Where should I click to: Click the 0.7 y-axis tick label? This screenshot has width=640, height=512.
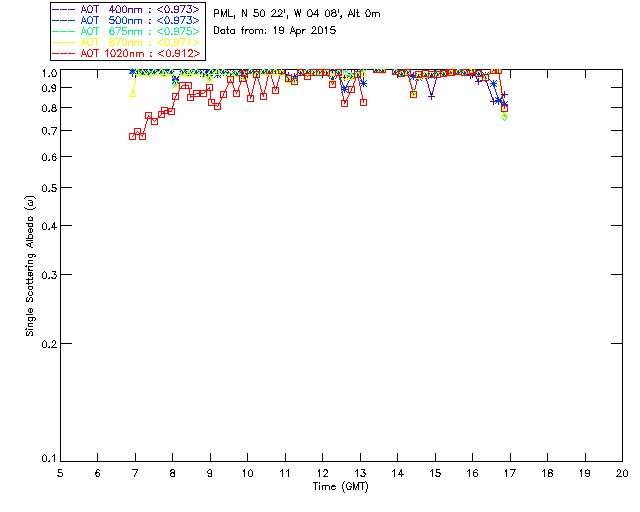[x=49, y=131]
